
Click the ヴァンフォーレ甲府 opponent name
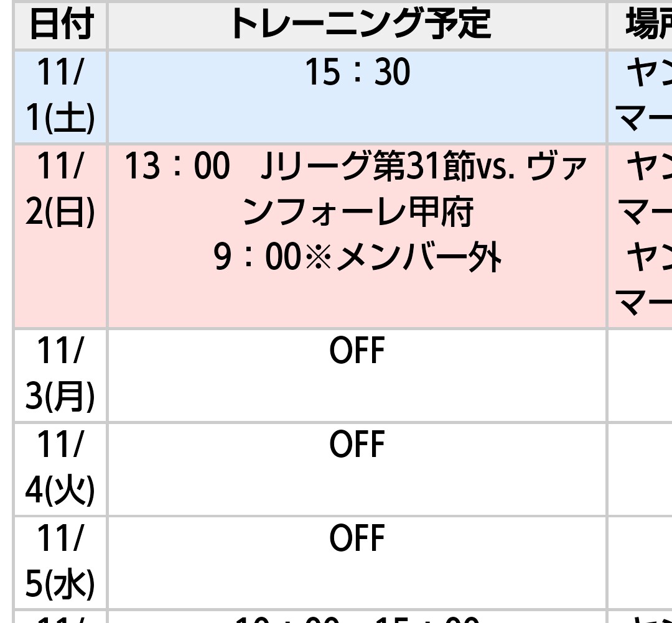[x=357, y=213]
